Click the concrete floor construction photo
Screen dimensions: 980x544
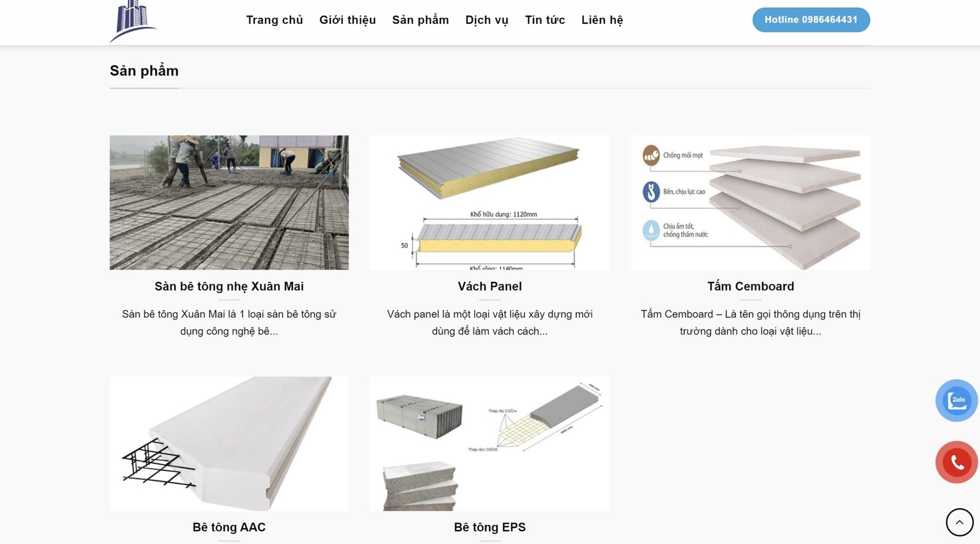click(229, 202)
